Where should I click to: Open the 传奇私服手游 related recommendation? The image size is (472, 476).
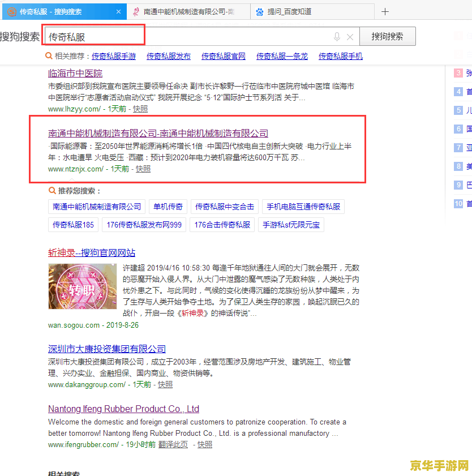(114, 56)
